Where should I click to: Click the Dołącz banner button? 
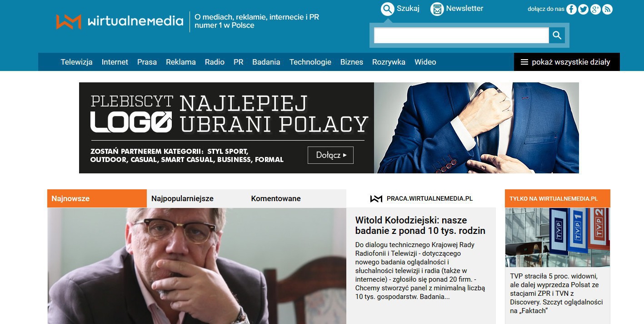click(330, 155)
